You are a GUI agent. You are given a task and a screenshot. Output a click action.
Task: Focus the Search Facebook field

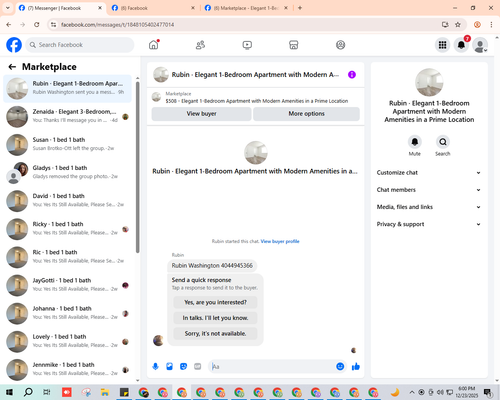click(80, 45)
